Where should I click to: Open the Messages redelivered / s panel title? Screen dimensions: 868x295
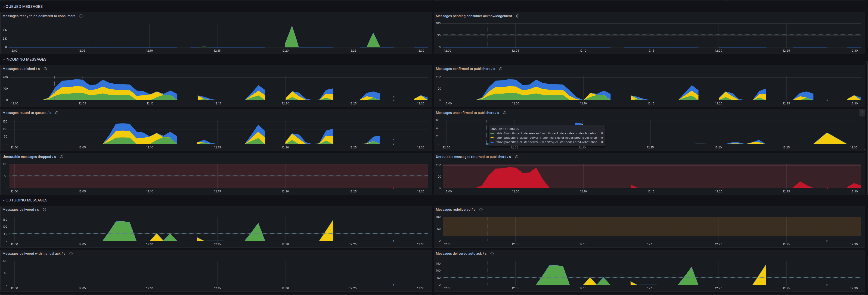click(x=455, y=210)
